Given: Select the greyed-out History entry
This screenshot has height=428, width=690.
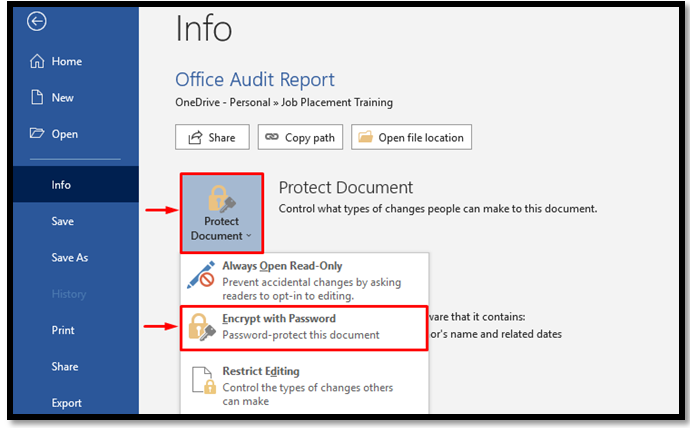Looking at the screenshot, I should point(76,294).
